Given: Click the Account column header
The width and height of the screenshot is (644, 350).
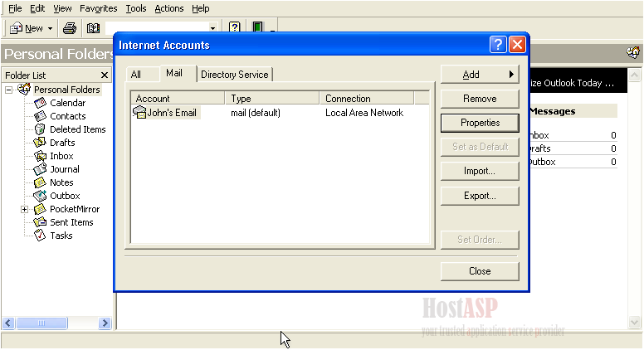Looking at the screenshot, I should (178, 99).
